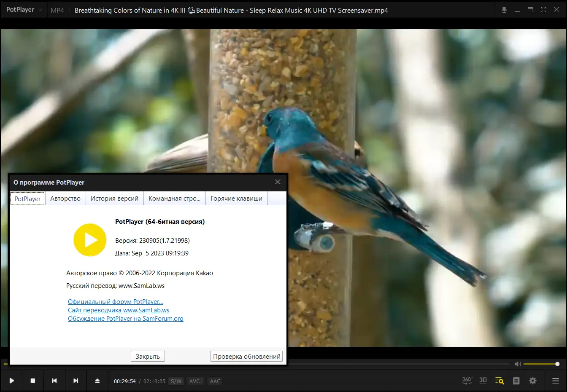This screenshot has width=567, height=392.
Task: Switch the player to fullscreen mode
Action: pos(543,10)
